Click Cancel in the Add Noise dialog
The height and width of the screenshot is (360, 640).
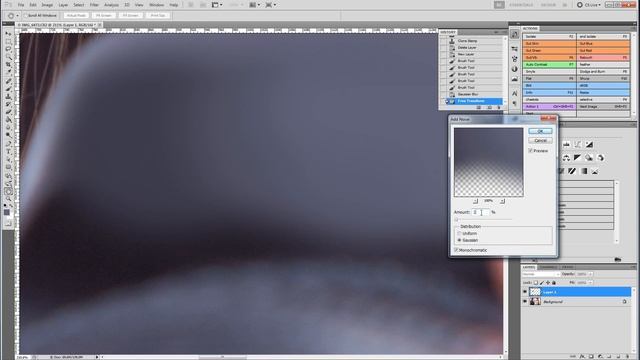point(540,140)
